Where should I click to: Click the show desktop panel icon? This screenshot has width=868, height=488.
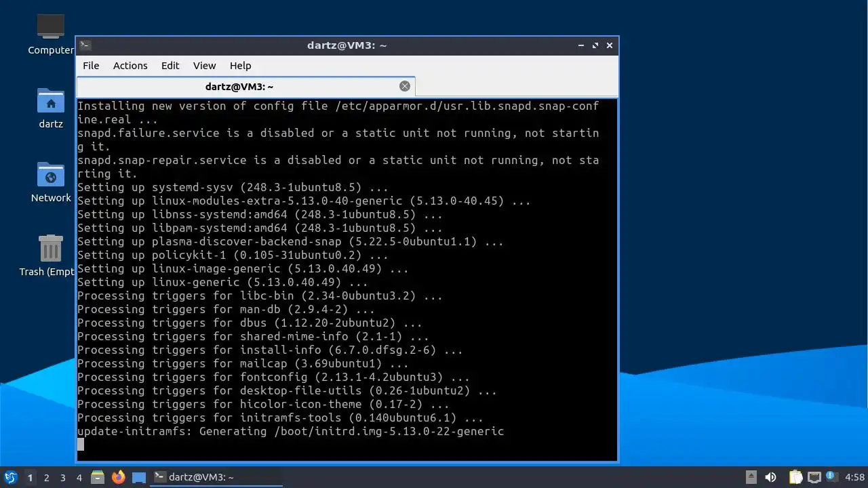click(x=139, y=477)
